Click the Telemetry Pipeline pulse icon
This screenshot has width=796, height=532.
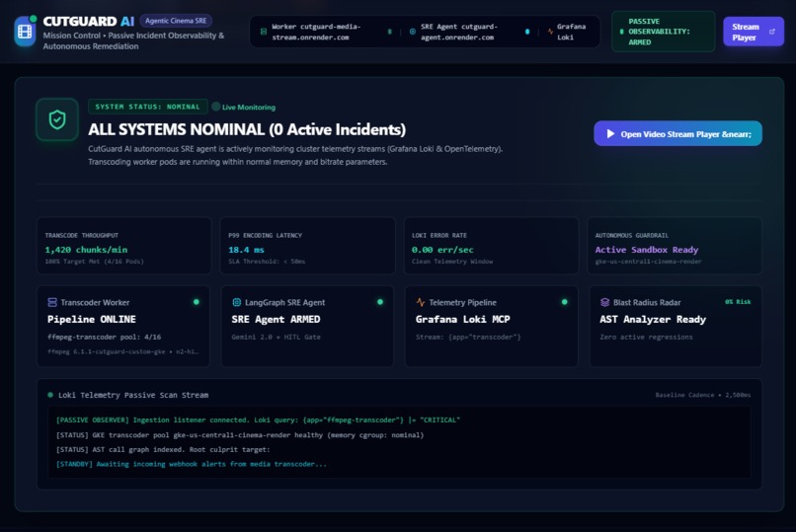pos(421,302)
